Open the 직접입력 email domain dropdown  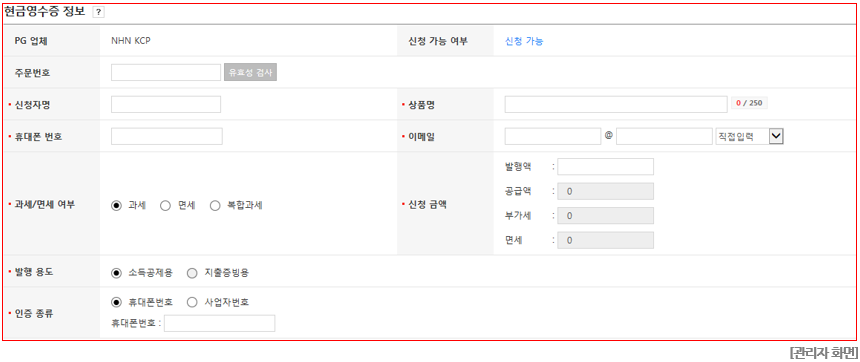click(749, 137)
